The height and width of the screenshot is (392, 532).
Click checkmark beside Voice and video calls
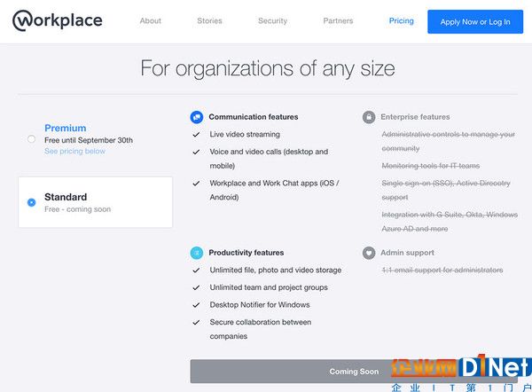point(196,152)
